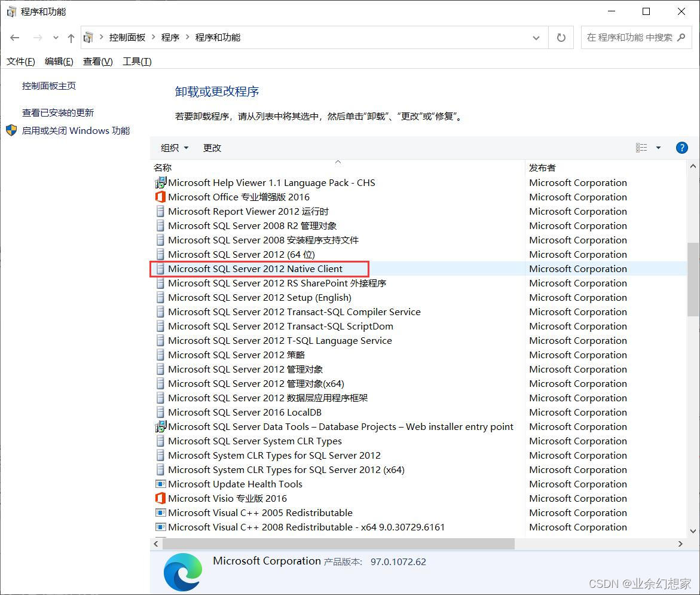Viewport: 700px width, 595px height.
Task: Click icon of SQL Server 2012 Transact-SQL ScriptDom
Action: [x=160, y=326]
